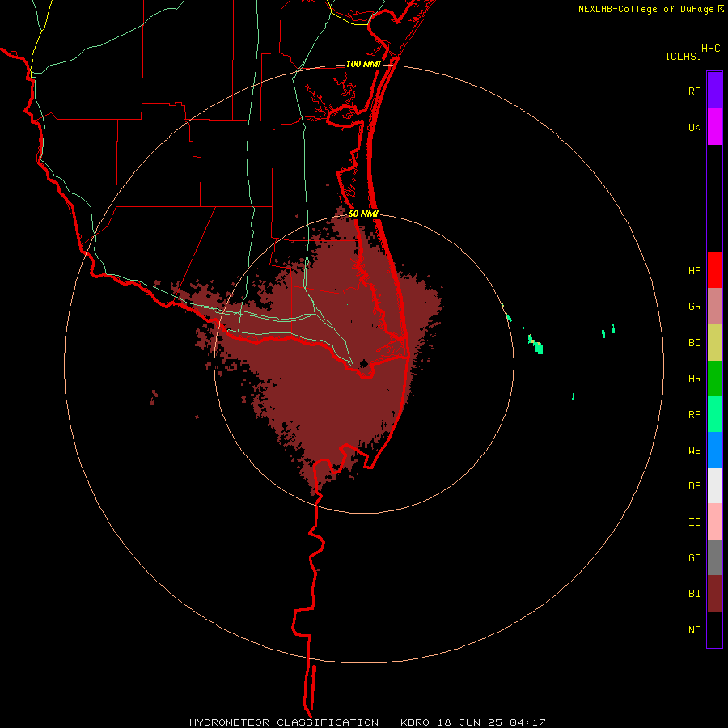Click the ND legend label
The image size is (728, 728).
pos(694,630)
